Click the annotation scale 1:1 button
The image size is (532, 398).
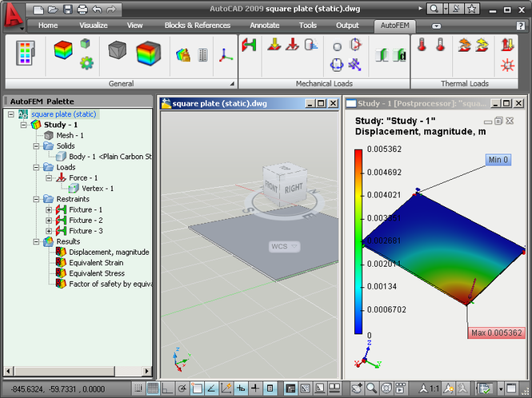click(430, 388)
